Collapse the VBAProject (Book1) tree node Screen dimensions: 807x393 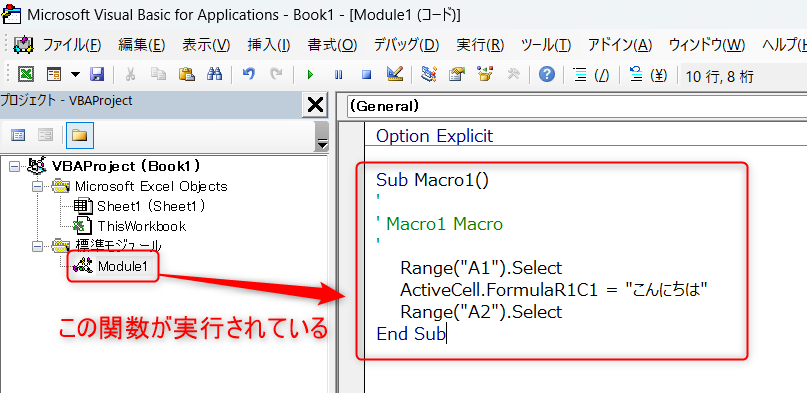14,166
